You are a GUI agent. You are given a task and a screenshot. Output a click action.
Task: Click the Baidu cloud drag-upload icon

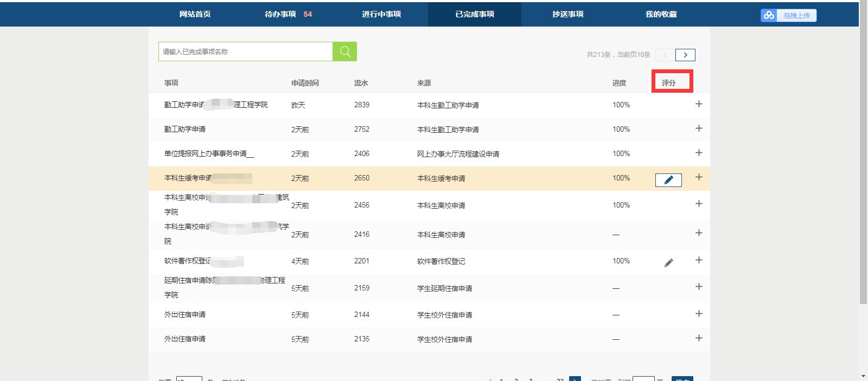769,15
